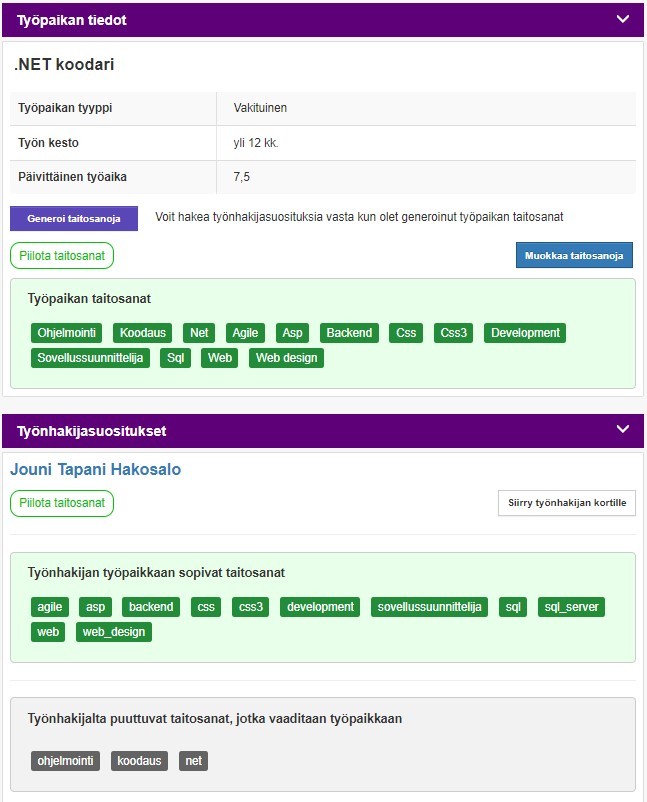
Task: Click the missing skill tag ohjelmointi
Action: 65,761
